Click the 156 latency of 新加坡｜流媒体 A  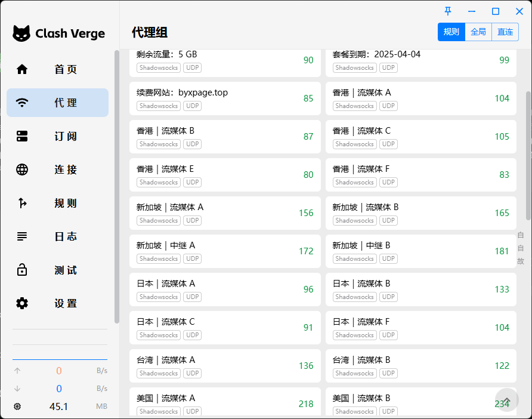(x=306, y=213)
